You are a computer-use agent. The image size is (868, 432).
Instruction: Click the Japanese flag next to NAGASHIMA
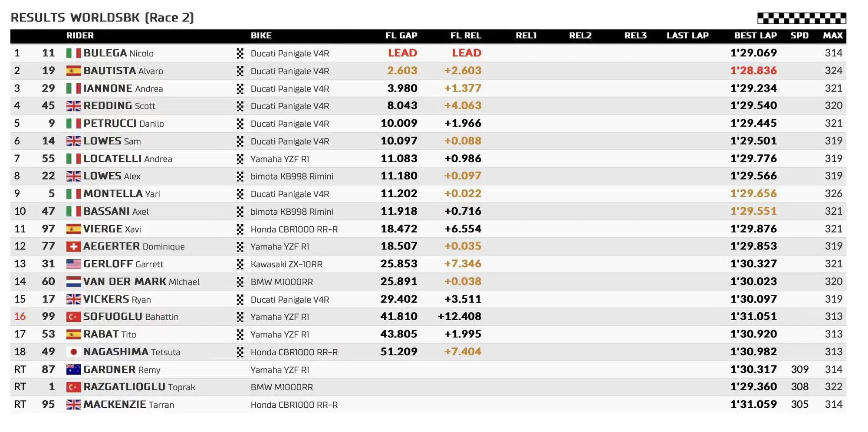(73, 352)
